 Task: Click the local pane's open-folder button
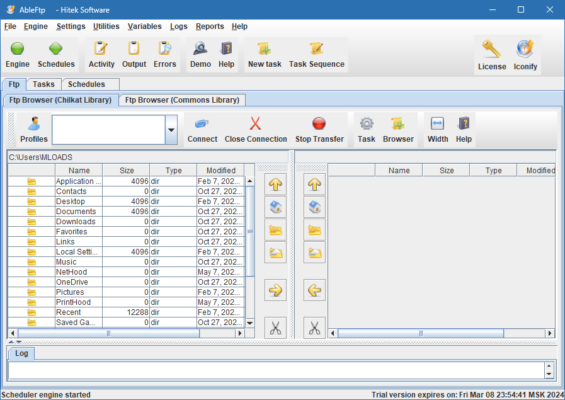(x=275, y=253)
